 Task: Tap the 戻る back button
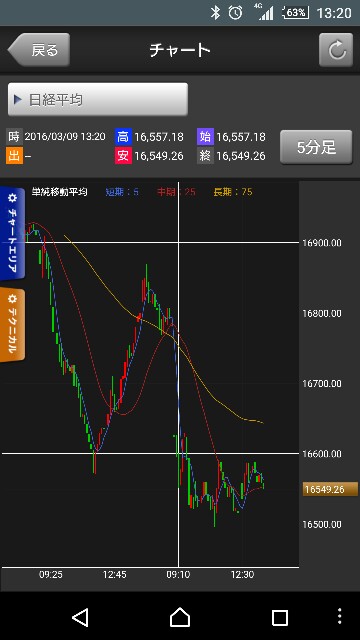click(x=39, y=50)
